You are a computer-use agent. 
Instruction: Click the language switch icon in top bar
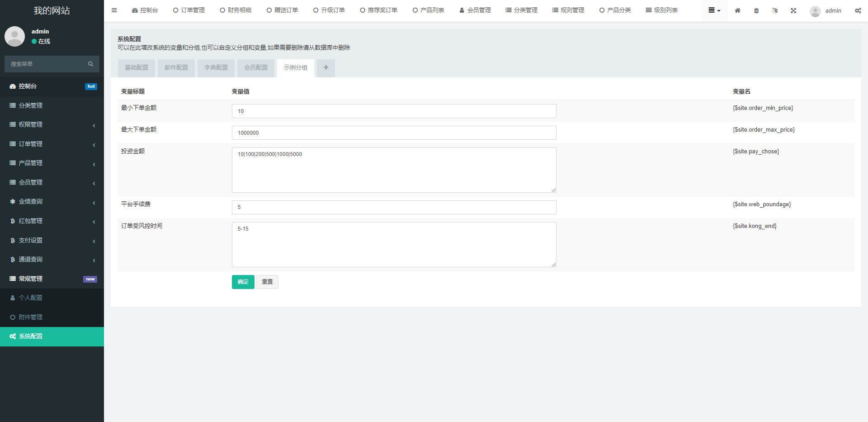[x=774, y=10]
